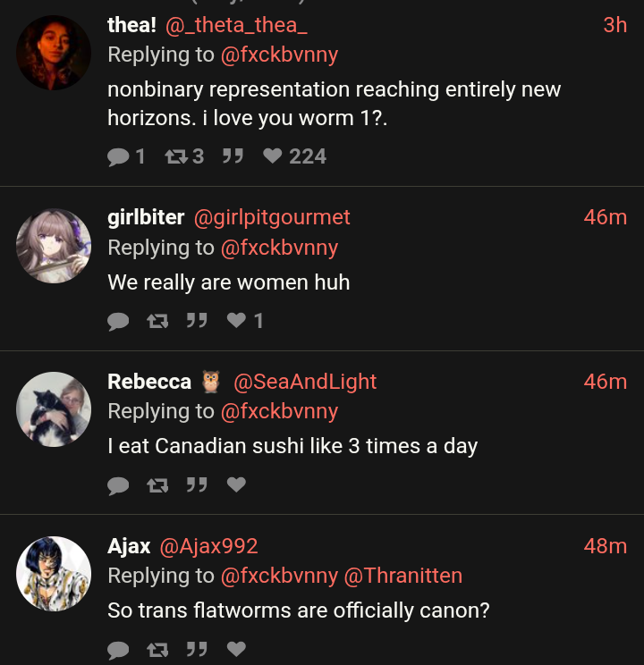Open the @Thranitten mention link
This screenshot has width=644, height=665.
402,576
